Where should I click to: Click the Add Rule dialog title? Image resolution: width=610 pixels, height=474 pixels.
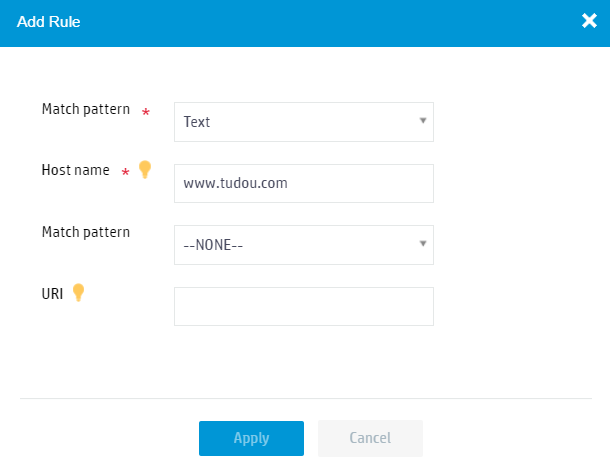[49, 22]
